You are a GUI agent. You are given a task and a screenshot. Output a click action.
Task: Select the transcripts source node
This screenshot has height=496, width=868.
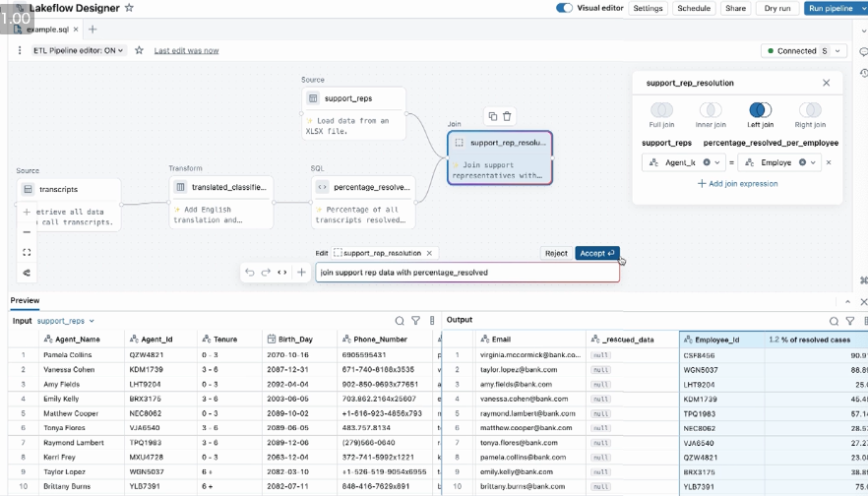click(69, 205)
